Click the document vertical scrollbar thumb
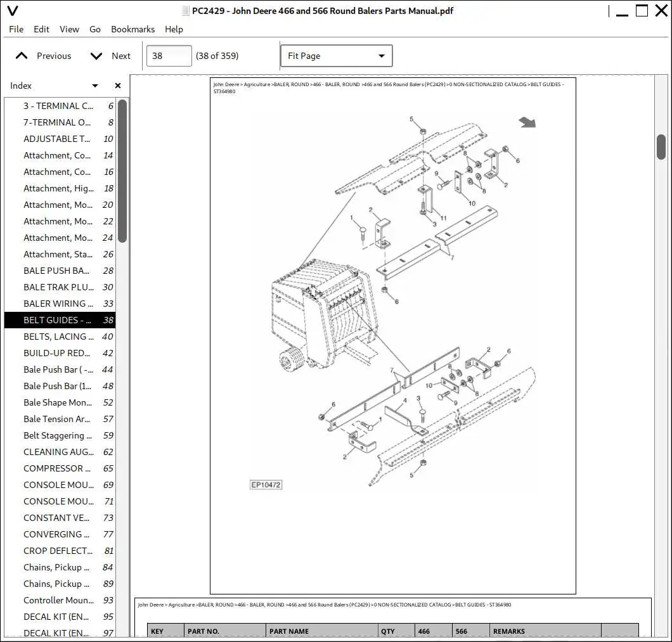This screenshot has width=672, height=642. coord(661,147)
